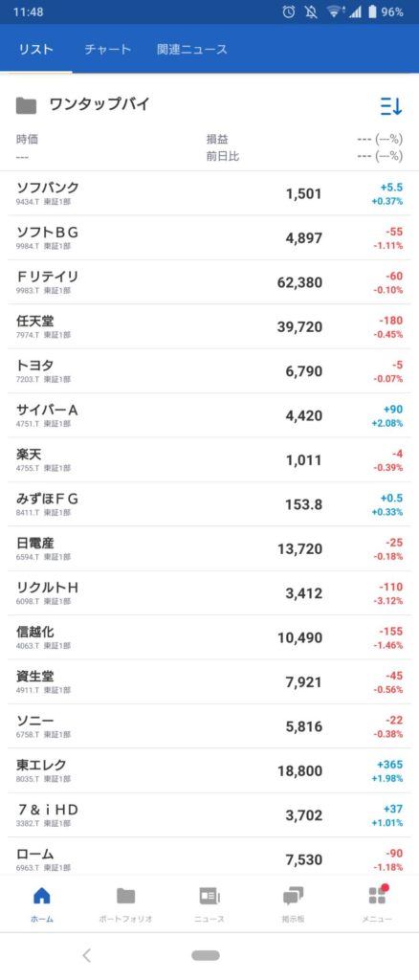Viewport: 419px width, 980px height.
Task: Select the リスト tab
Action: [x=36, y=50]
